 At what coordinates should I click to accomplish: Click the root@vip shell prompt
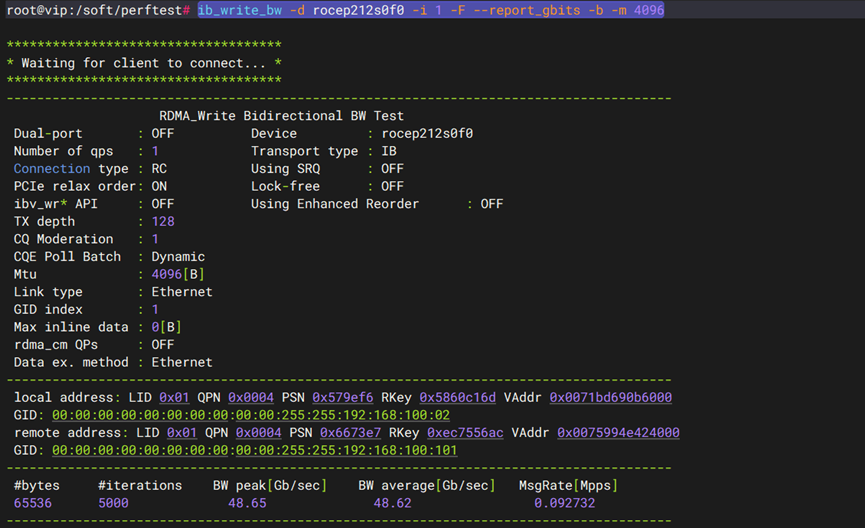(96, 10)
